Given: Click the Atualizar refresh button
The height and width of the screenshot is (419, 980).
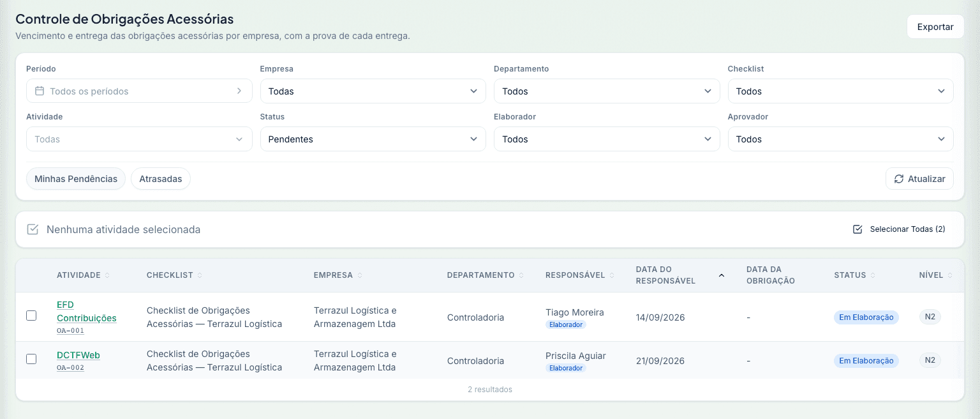Looking at the screenshot, I should pos(919,179).
